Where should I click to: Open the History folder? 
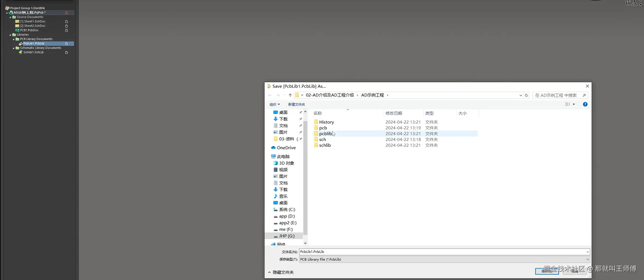point(326,122)
